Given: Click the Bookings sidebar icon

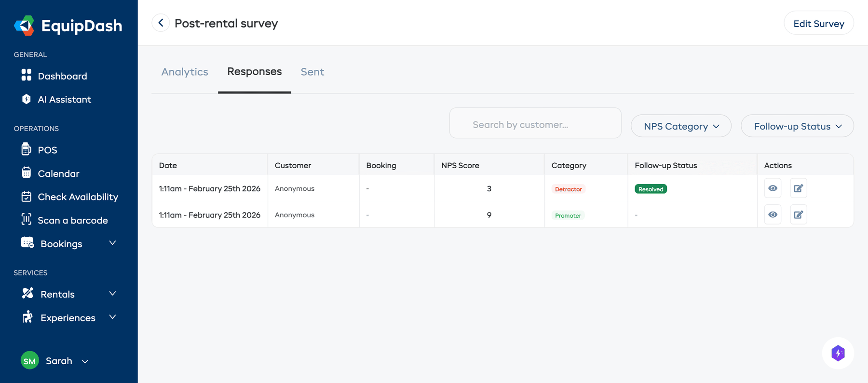Looking at the screenshot, I should click(27, 242).
